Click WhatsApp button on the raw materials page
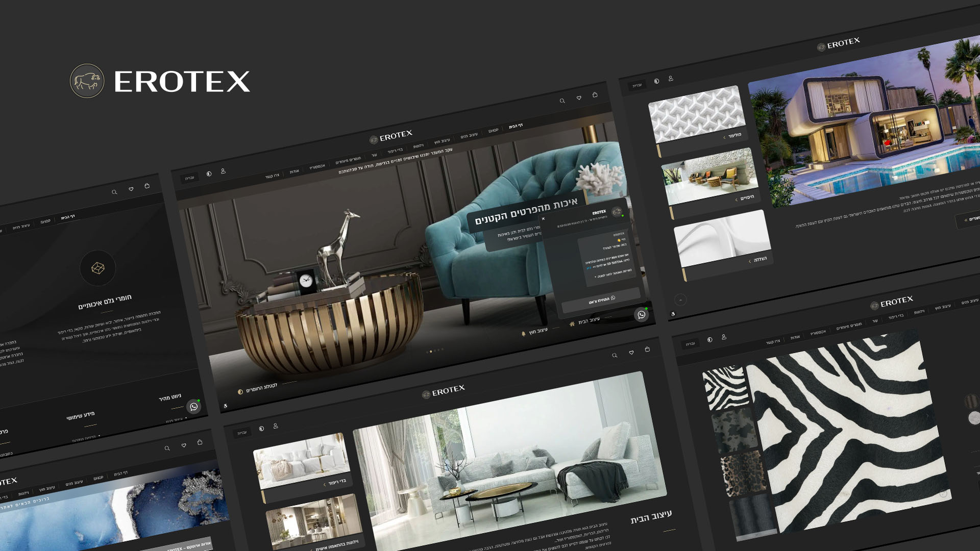This screenshot has width=980, height=551. tap(194, 407)
